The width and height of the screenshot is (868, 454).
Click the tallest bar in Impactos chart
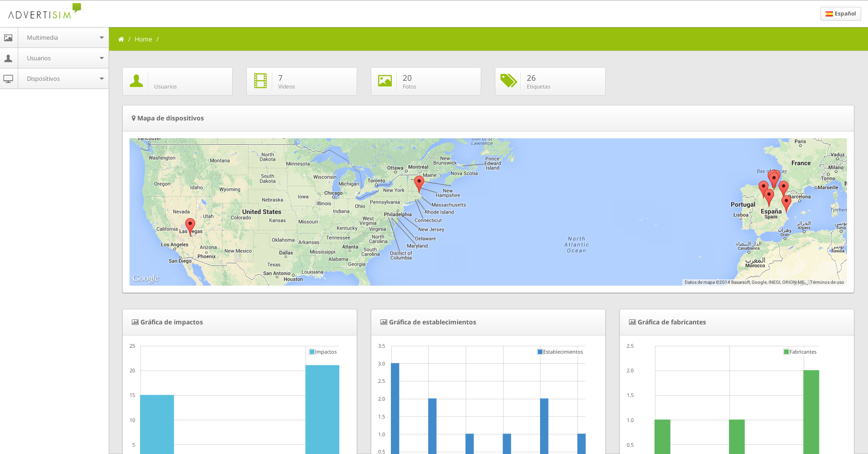[322, 409]
